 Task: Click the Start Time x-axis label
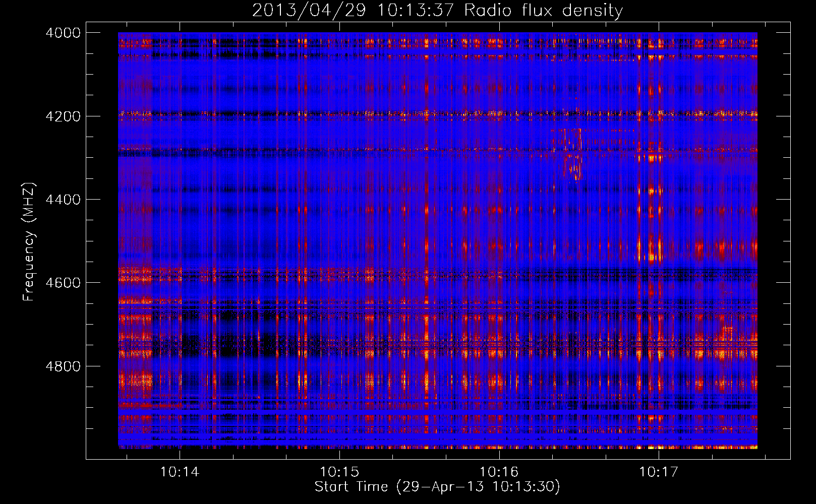pos(437,486)
